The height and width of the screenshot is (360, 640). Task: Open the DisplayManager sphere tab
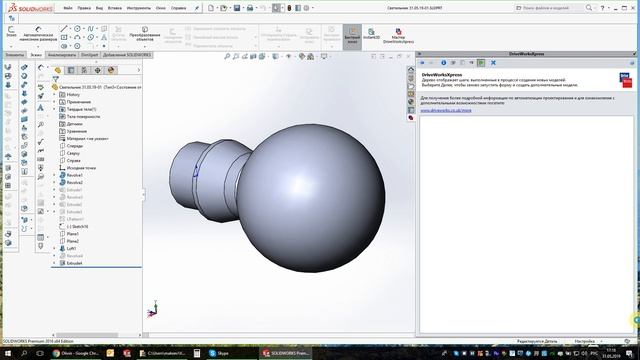111,70
